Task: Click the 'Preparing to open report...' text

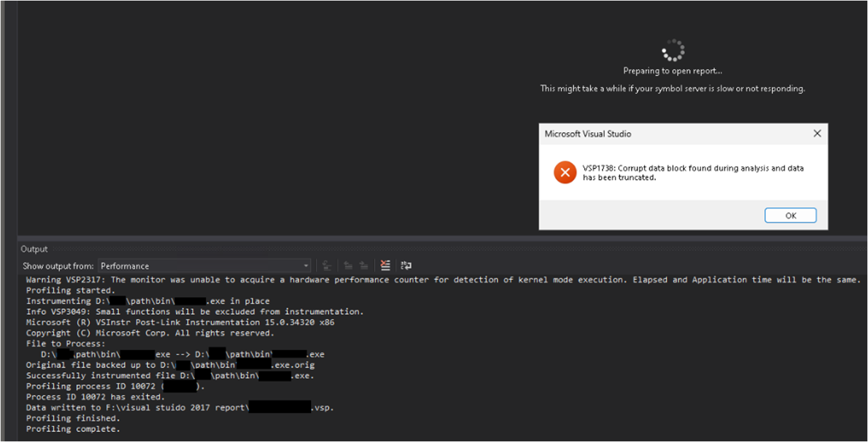Action: (673, 71)
